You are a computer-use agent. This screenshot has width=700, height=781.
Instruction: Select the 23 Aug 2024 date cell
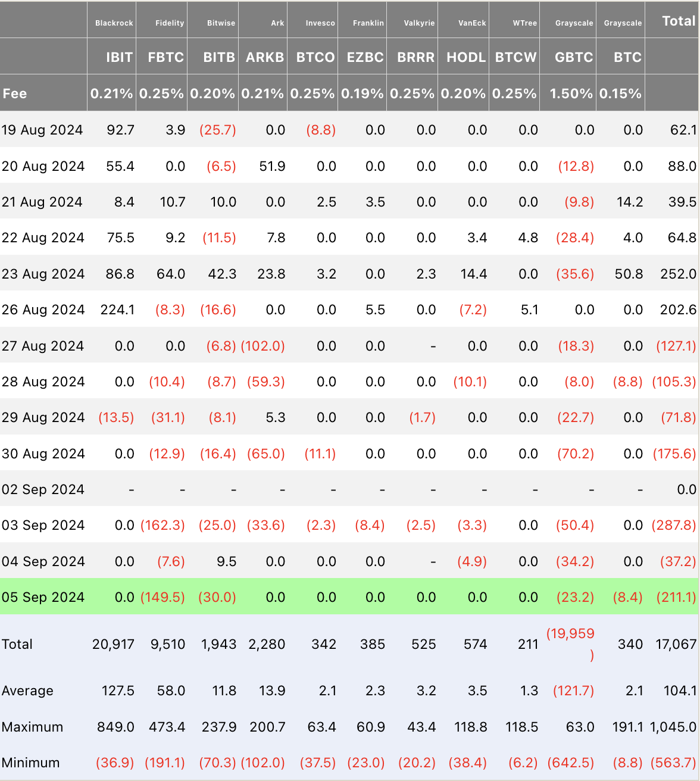point(43,274)
